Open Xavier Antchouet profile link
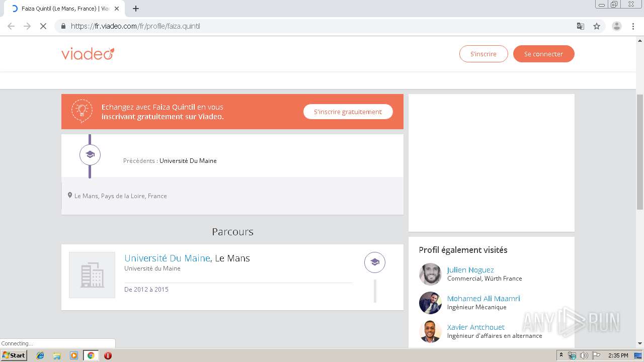Viewport: 644px width, 362px height. [476, 327]
